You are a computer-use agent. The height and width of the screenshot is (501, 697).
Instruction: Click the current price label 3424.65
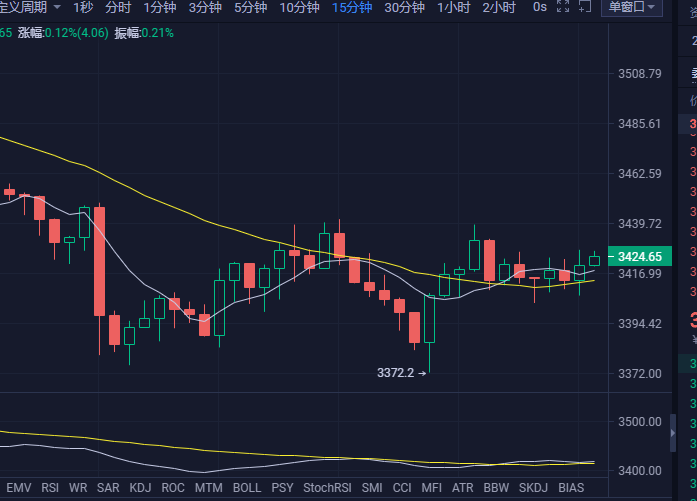[640, 257]
